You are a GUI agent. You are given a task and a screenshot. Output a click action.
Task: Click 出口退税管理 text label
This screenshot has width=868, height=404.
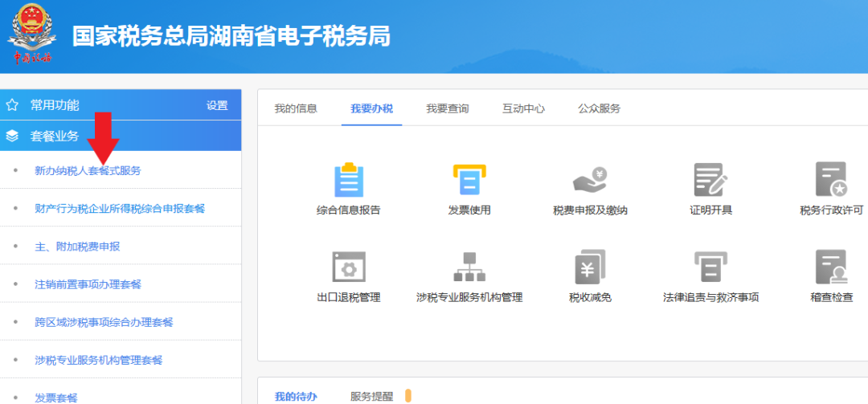tap(349, 298)
